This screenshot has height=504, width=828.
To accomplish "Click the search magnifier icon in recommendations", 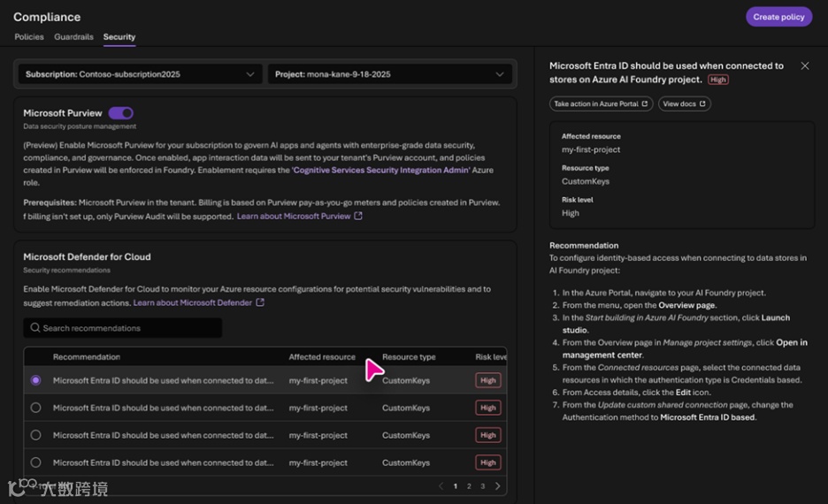I will click(x=35, y=328).
